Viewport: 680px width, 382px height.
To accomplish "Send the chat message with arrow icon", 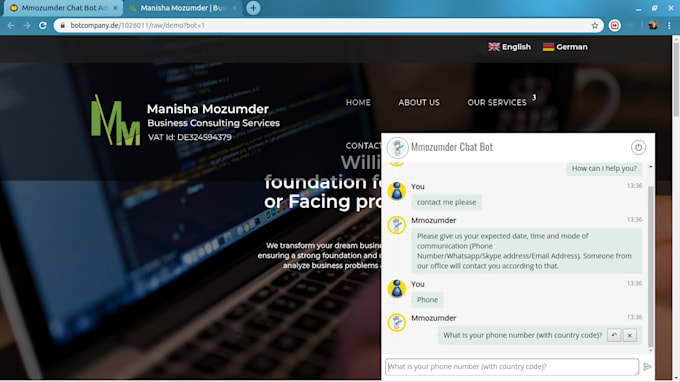I will pos(647,367).
